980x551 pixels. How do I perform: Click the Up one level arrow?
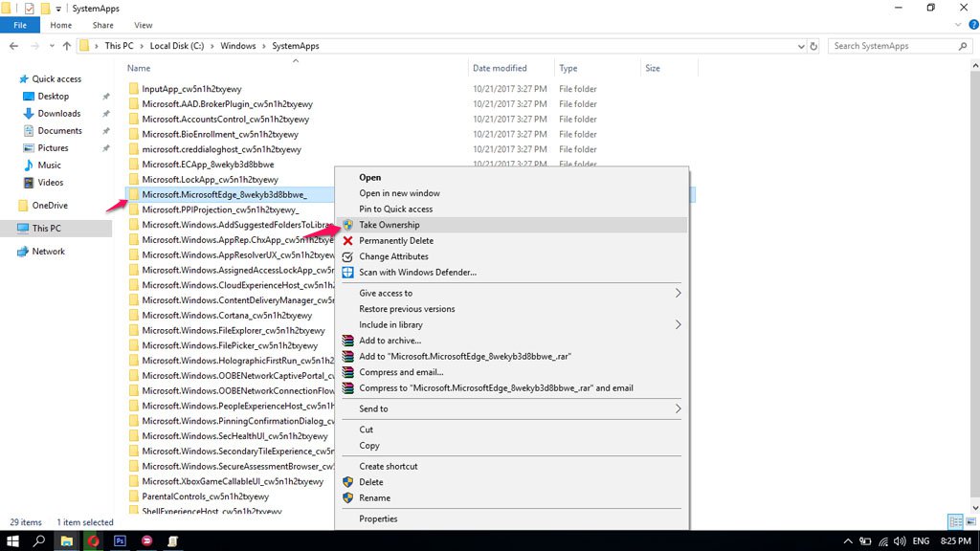tap(67, 46)
